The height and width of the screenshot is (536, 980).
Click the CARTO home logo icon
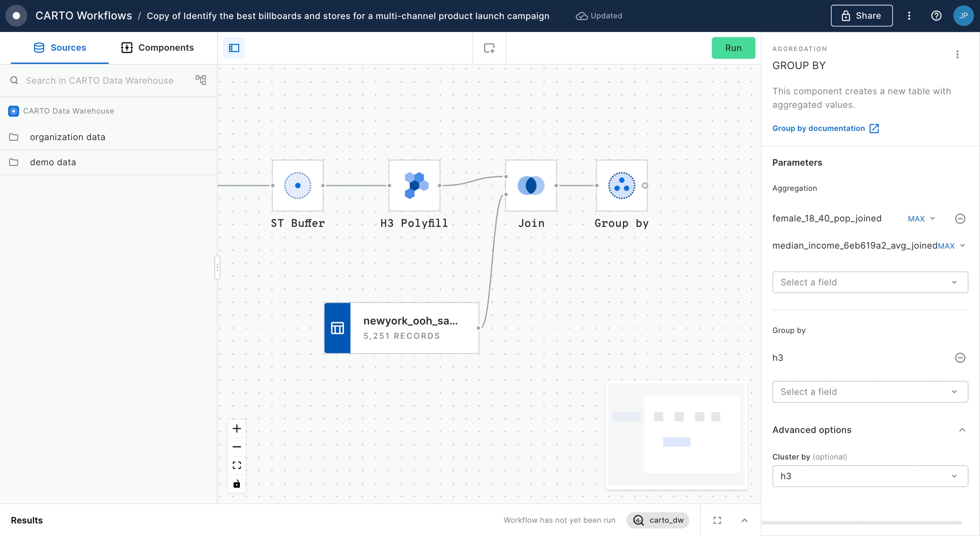[x=16, y=16]
